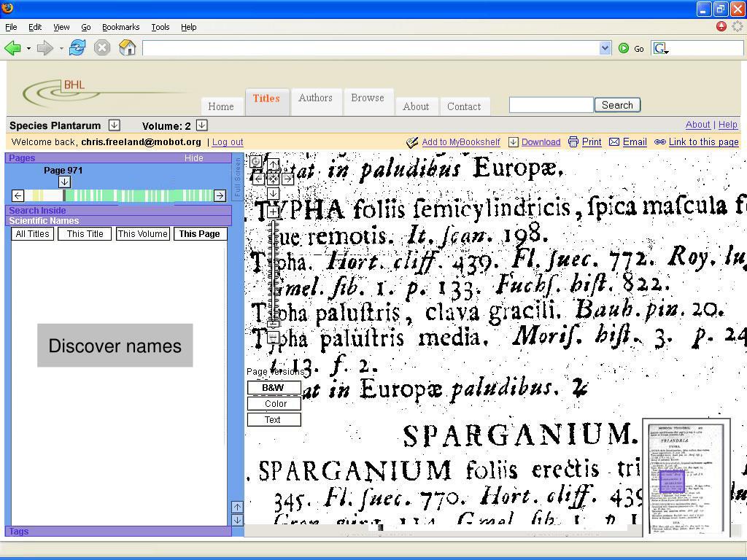
Task: Click the Link to this page link
Action: (x=704, y=142)
